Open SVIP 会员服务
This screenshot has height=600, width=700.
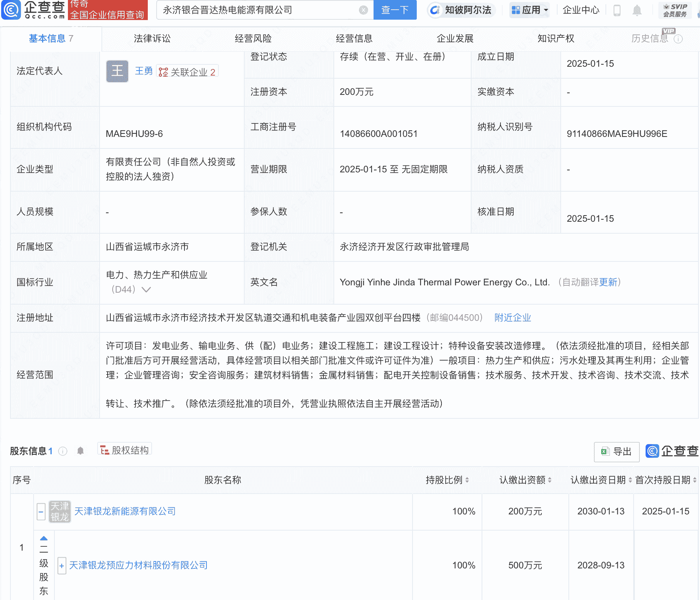click(675, 10)
